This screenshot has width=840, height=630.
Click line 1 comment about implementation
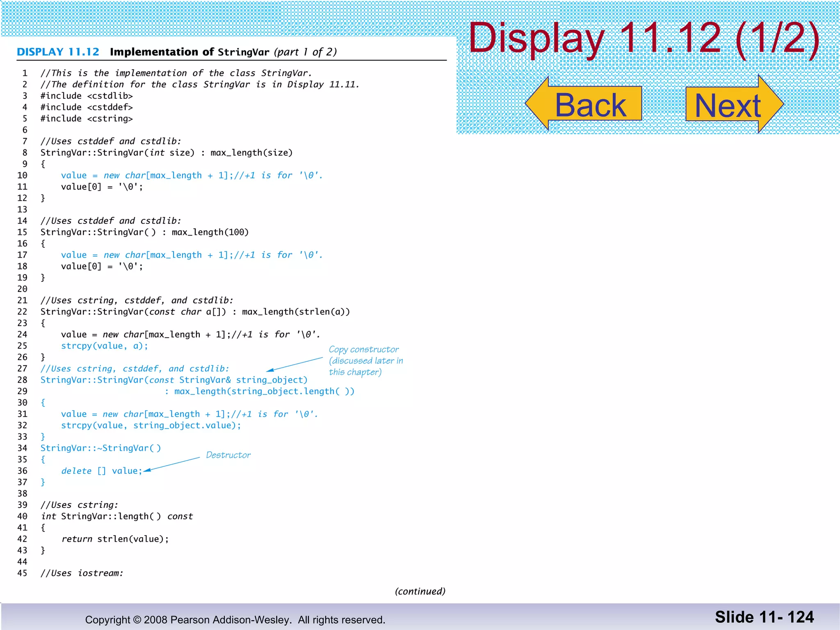pyautogui.click(x=176, y=73)
